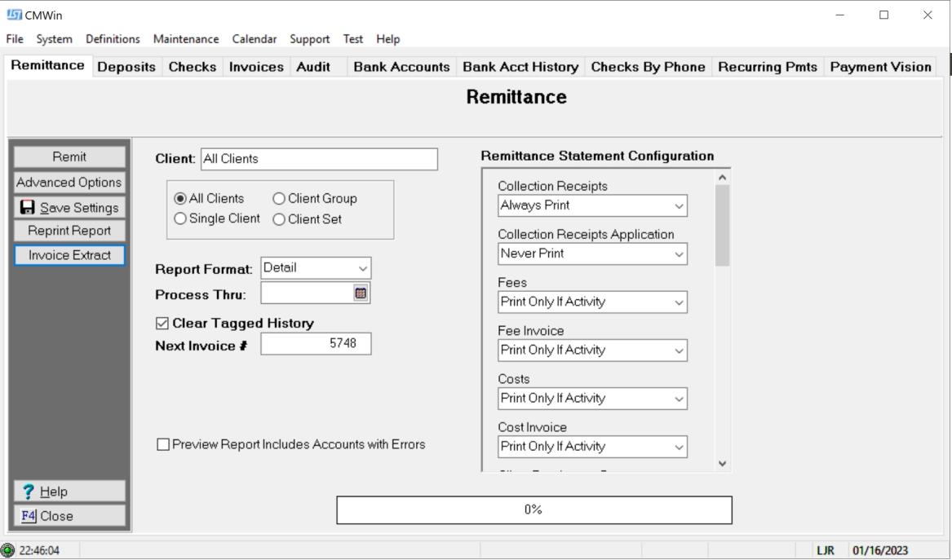Screen dimensions: 952x560
Task: Click the diskette icon on Save Settings
Action: click(25, 207)
